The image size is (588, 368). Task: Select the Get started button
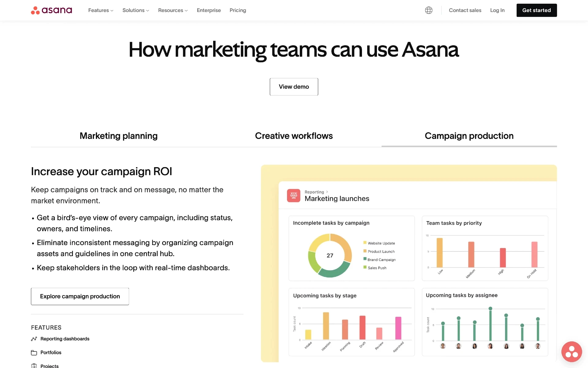[x=536, y=10]
